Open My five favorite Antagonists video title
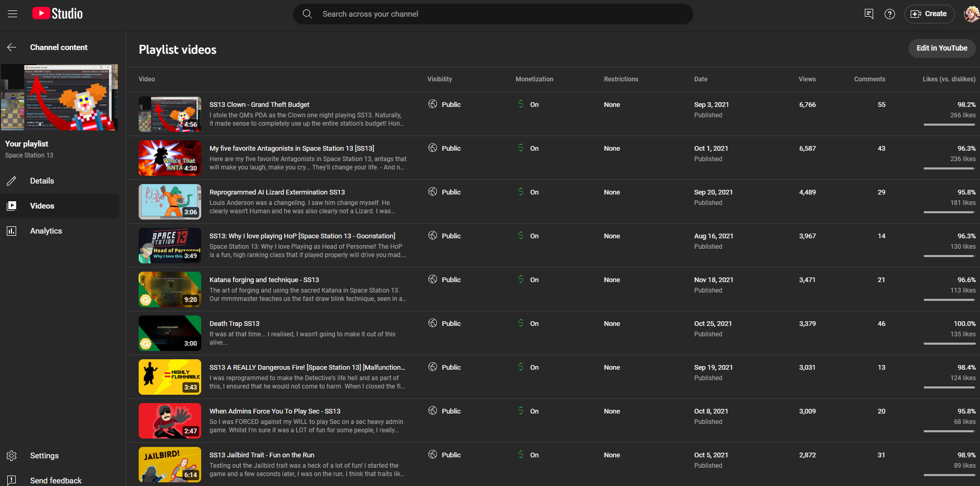980x486 pixels. [292, 149]
